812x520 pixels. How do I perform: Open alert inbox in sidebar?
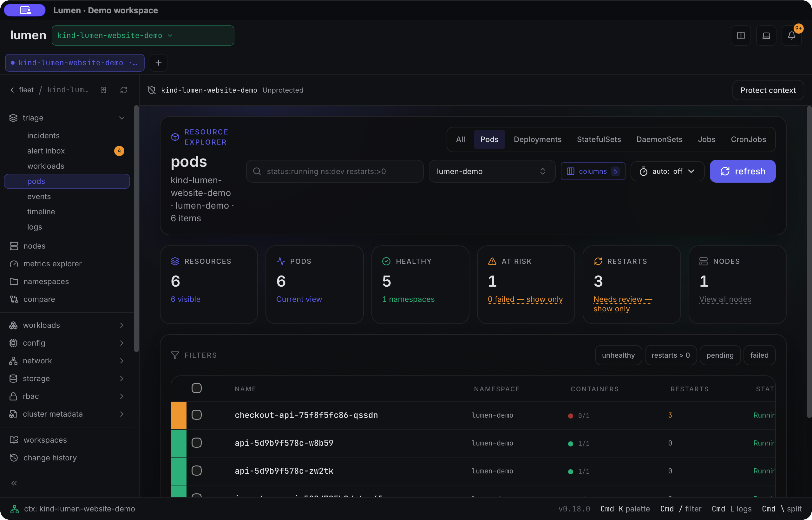point(67,151)
